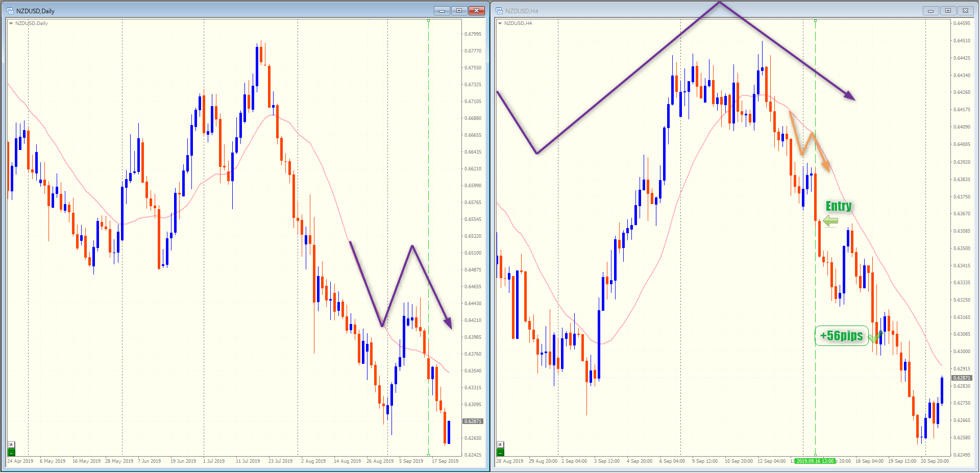The width and height of the screenshot is (980, 473).
Task: Click the 2019.09.16 12:00 green time marker
Action: (815, 461)
